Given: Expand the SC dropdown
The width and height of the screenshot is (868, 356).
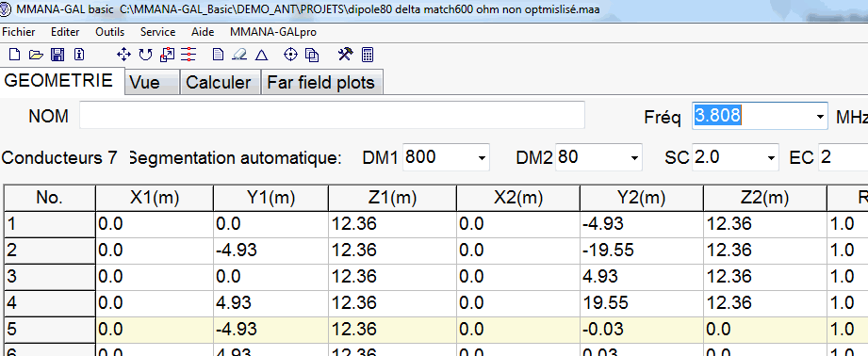Looking at the screenshot, I should click(771, 158).
